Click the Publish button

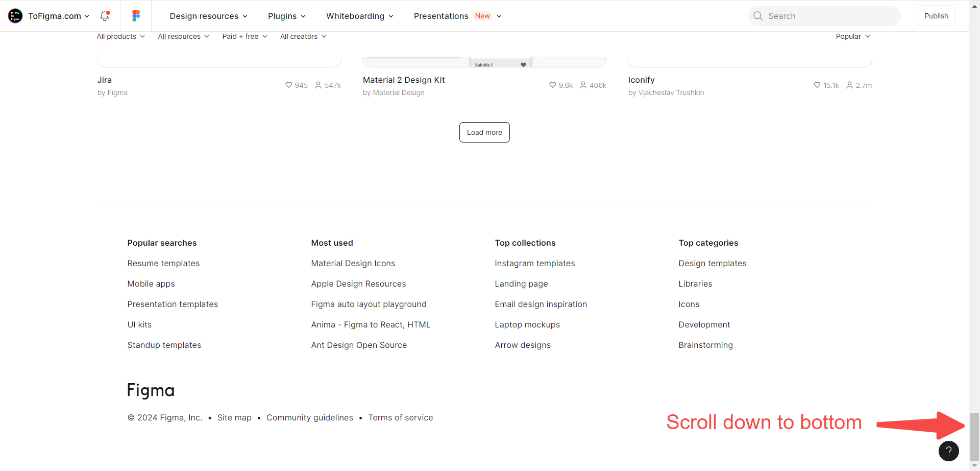point(936,16)
